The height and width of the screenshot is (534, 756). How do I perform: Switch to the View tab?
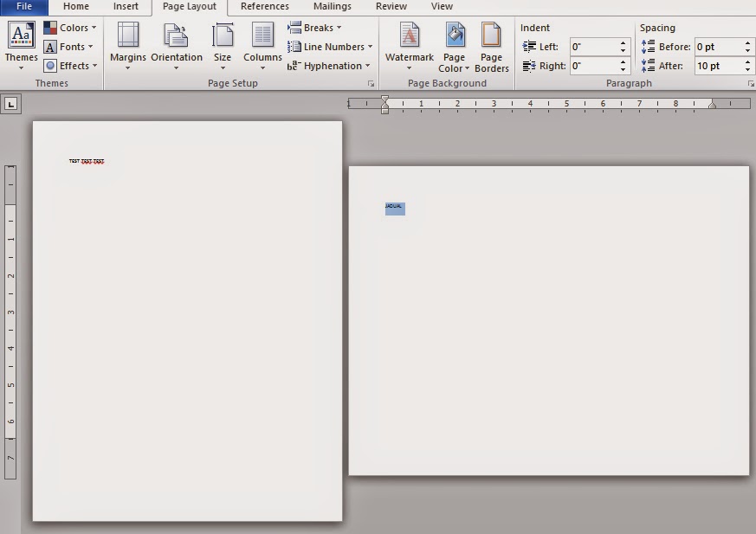pos(442,6)
